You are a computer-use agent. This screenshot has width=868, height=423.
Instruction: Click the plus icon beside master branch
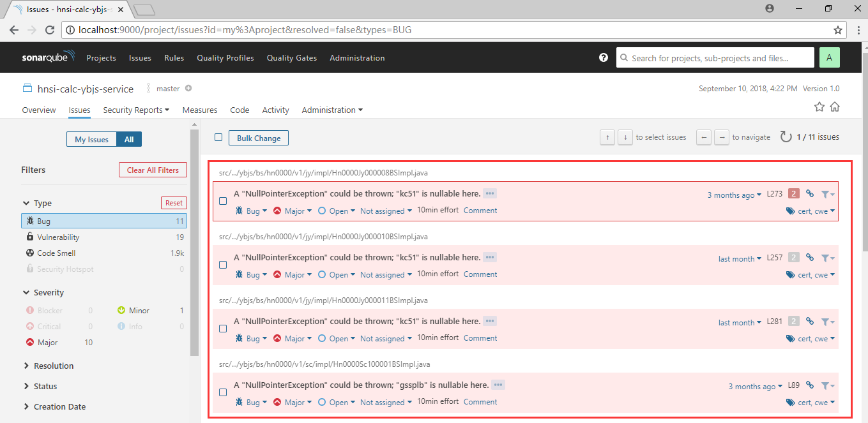tap(188, 89)
